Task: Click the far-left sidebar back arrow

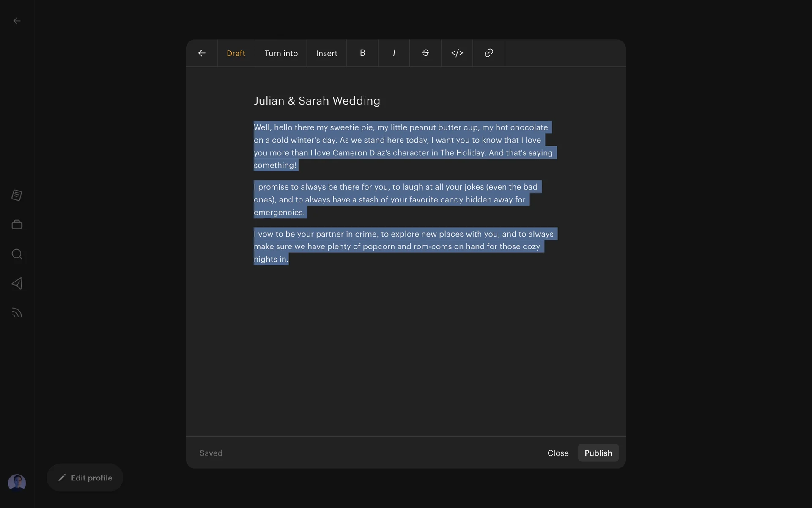Action: click(17, 21)
